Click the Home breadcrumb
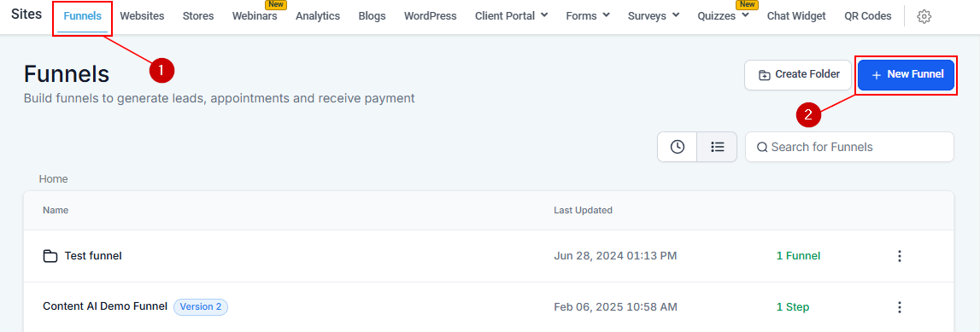This screenshot has width=980, height=332. [53, 179]
